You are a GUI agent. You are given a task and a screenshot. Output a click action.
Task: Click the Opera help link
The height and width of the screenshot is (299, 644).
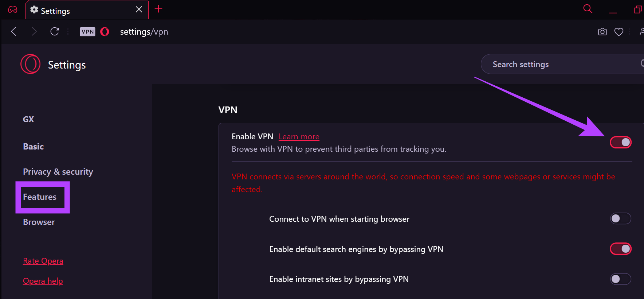[x=43, y=281]
